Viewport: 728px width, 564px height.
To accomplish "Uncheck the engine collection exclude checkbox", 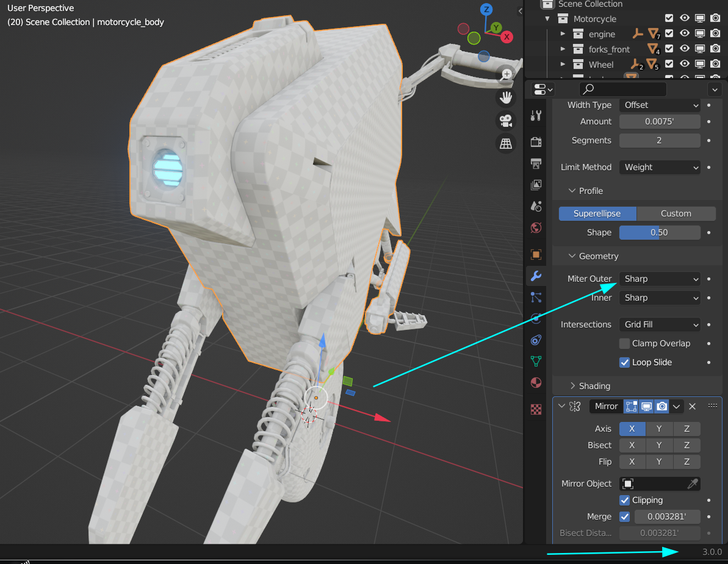I will [669, 34].
